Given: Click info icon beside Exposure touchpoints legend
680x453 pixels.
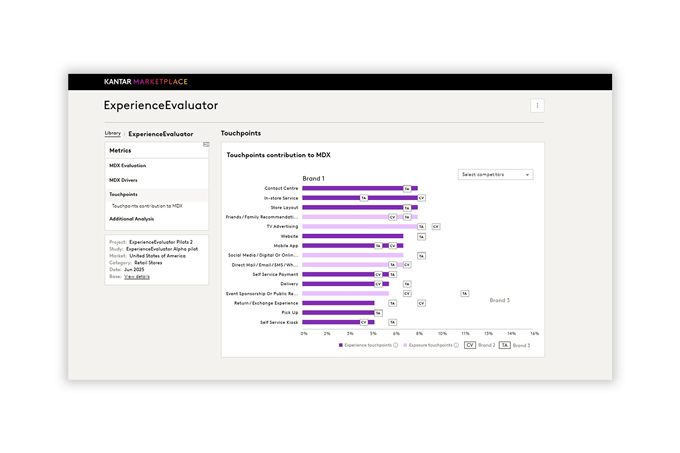Looking at the screenshot, I should pos(457,344).
